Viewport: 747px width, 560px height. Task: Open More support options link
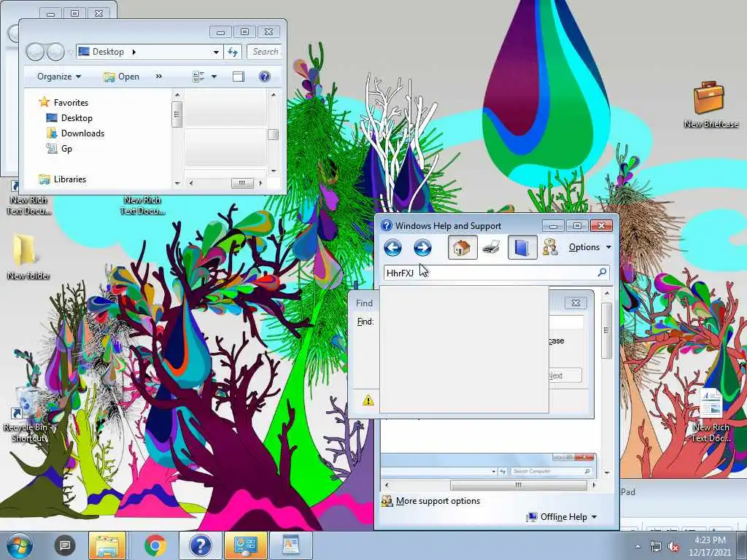click(x=438, y=501)
